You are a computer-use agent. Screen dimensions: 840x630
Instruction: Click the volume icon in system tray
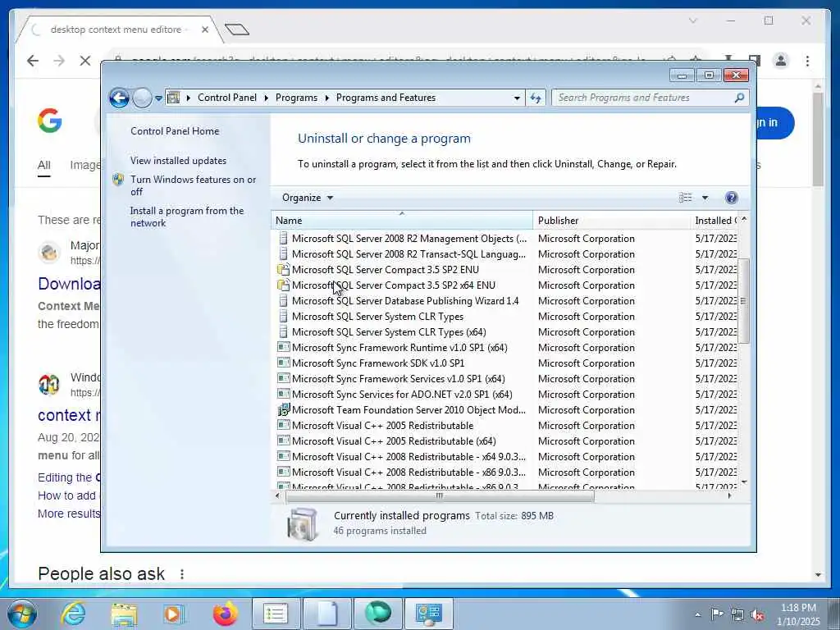[x=757, y=614]
